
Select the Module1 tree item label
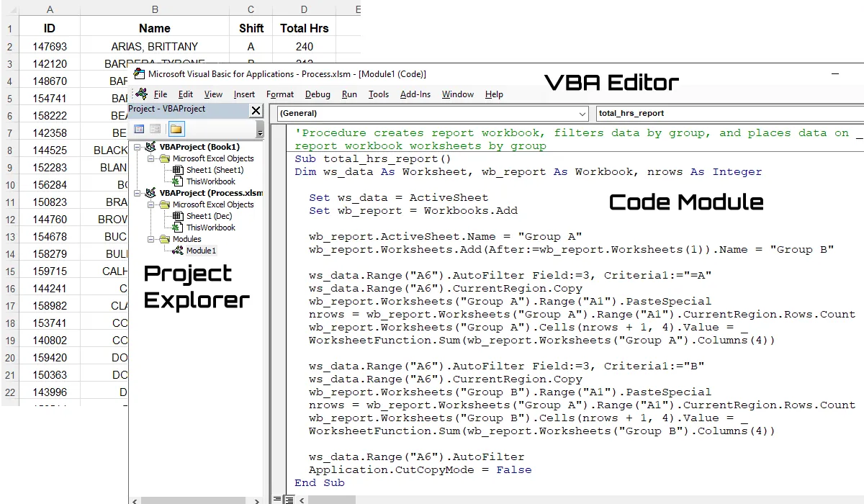(201, 251)
